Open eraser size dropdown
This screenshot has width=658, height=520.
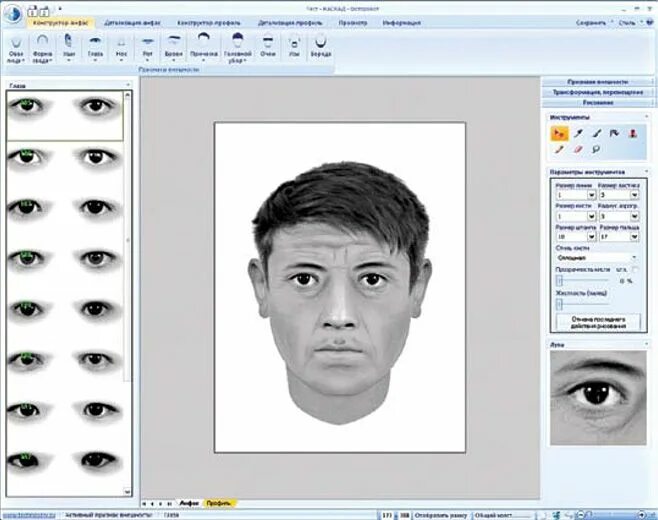[x=634, y=195]
